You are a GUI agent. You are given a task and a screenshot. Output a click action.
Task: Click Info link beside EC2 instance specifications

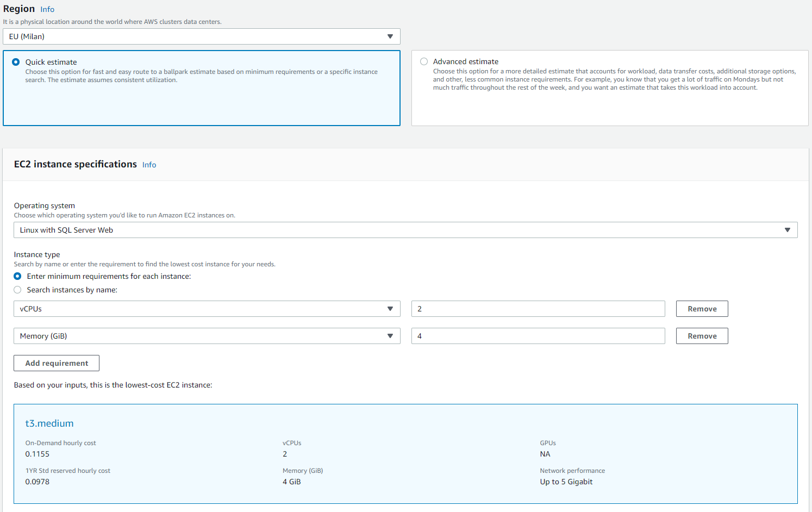(149, 165)
